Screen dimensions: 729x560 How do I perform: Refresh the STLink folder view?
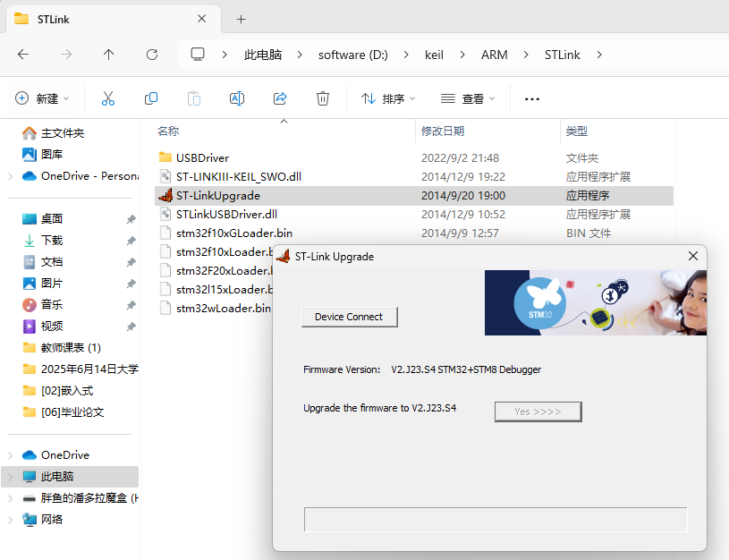(x=152, y=55)
